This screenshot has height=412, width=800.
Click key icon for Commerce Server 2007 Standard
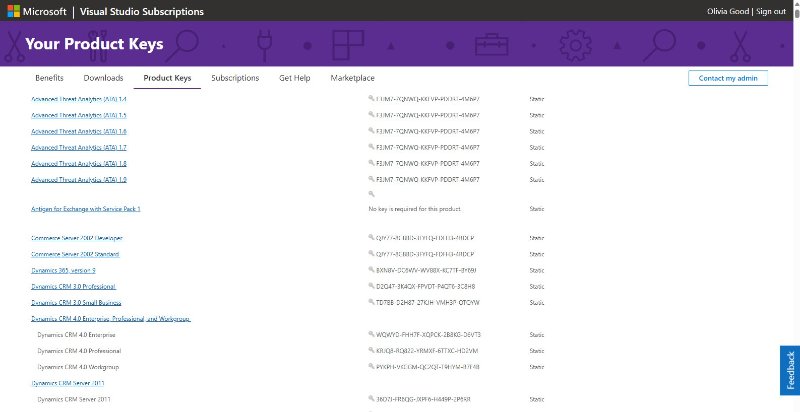372,254
